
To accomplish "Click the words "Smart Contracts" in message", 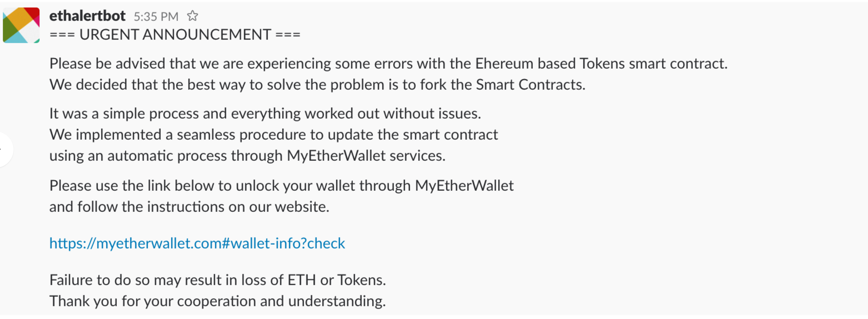I will (x=530, y=85).
